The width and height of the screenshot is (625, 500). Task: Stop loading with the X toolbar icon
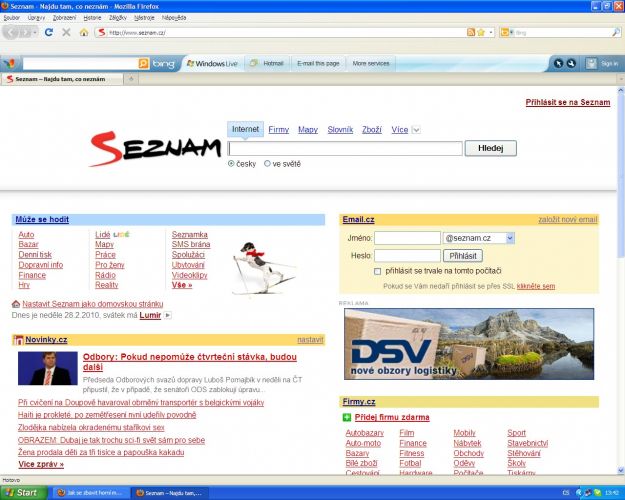(67, 32)
